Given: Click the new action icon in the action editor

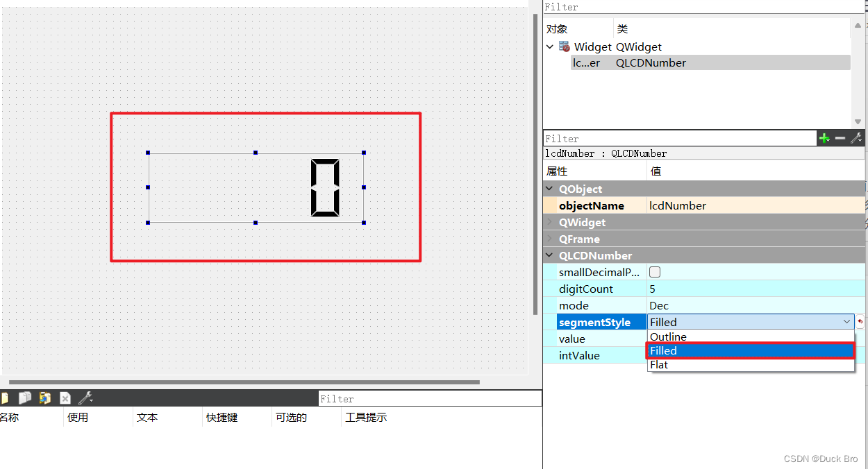Looking at the screenshot, I should point(4,398).
